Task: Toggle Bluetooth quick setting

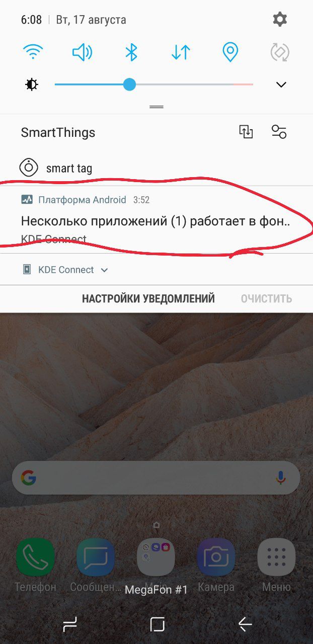Action: tap(131, 52)
